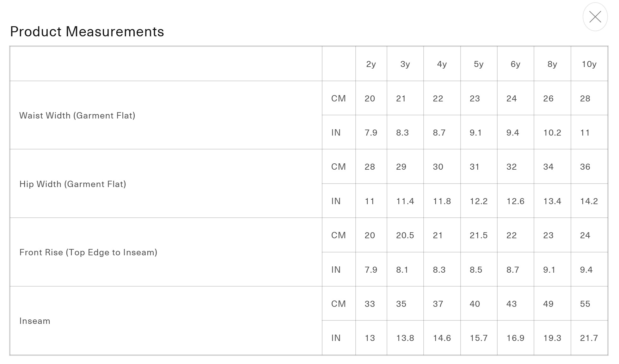Select the 2y size column header

pyautogui.click(x=371, y=64)
